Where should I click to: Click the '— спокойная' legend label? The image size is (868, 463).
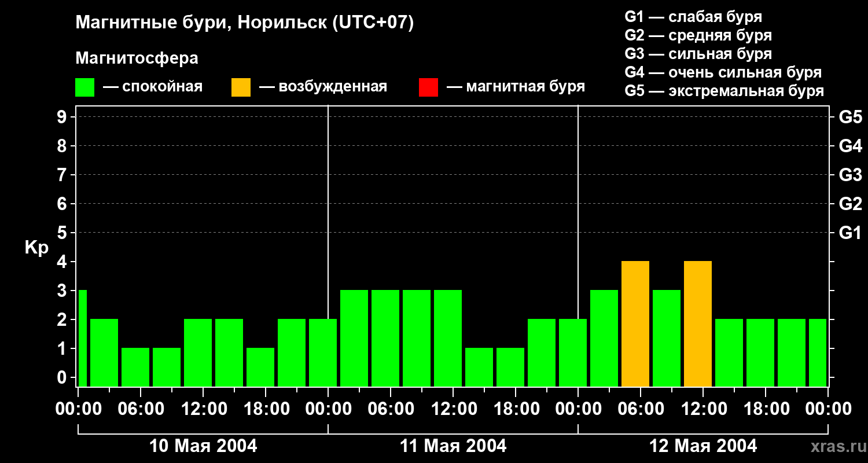pos(153,87)
